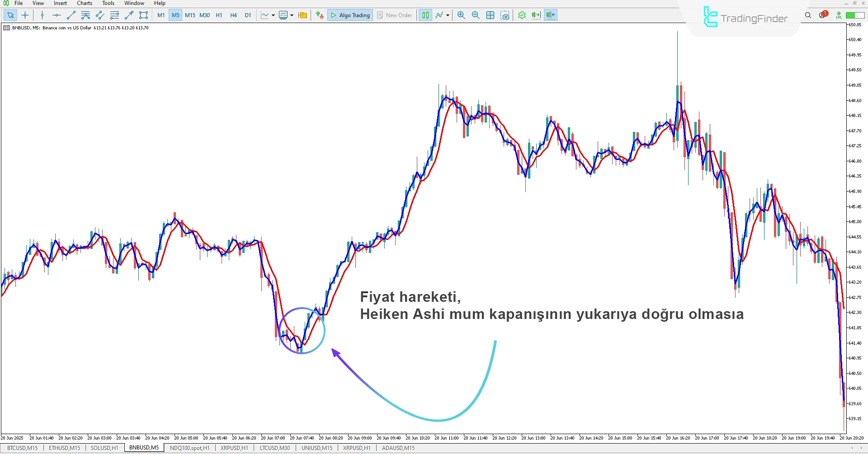Zoom out on the chart
868x454 pixels.
click(475, 15)
